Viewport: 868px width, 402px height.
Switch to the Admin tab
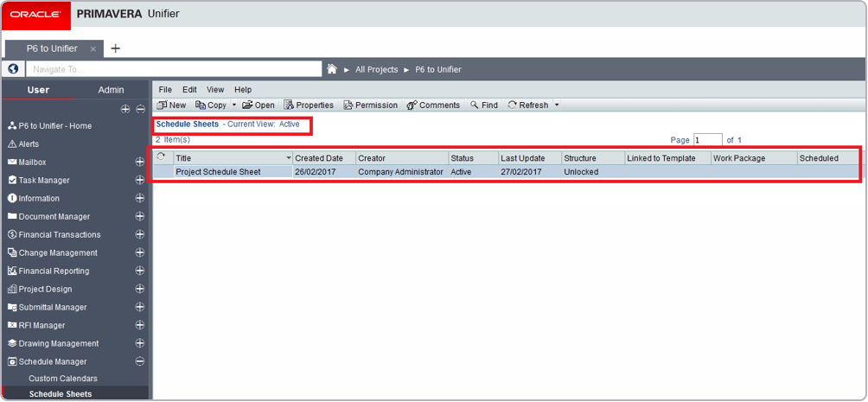(111, 90)
